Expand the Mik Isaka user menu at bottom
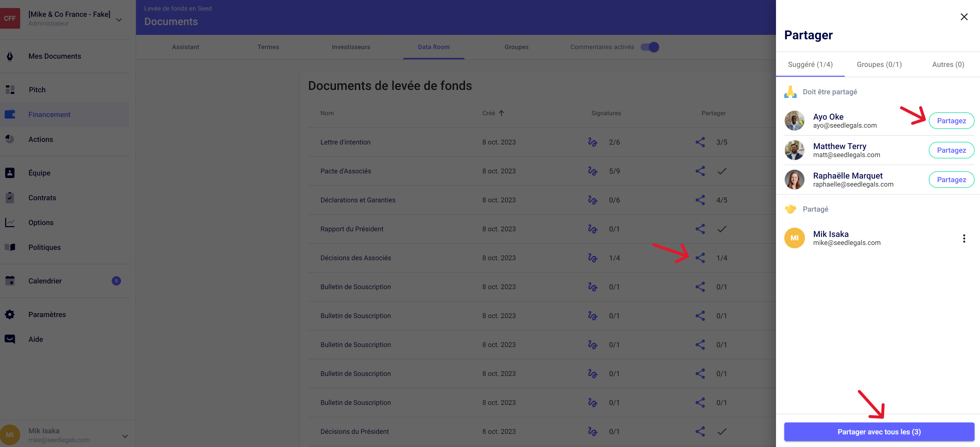 click(x=125, y=436)
